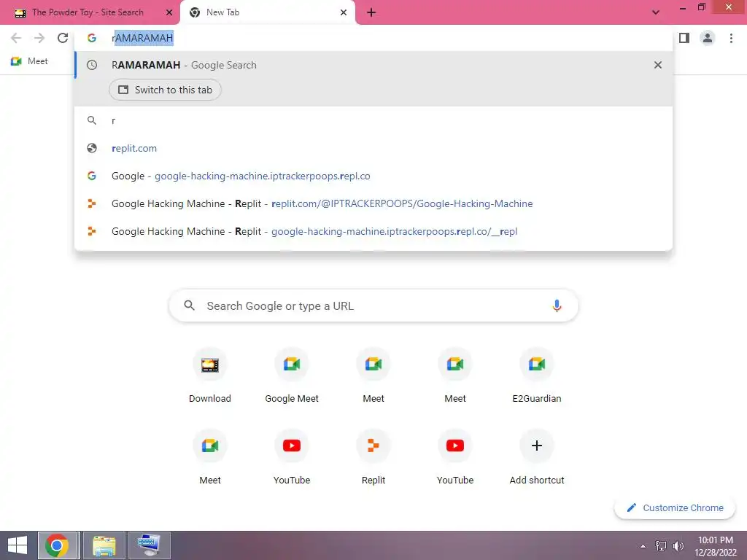
Task: Click the Google G icon in address bar
Action: coord(92,38)
